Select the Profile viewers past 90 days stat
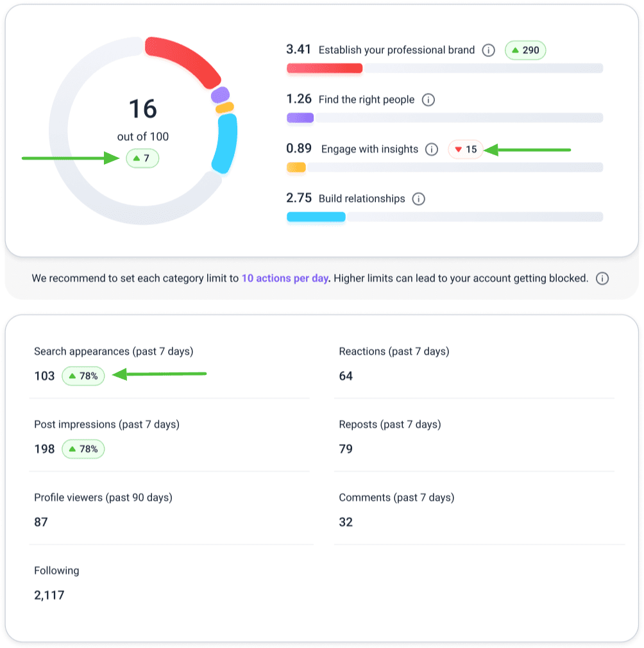The height and width of the screenshot is (648, 644). [x=103, y=510]
